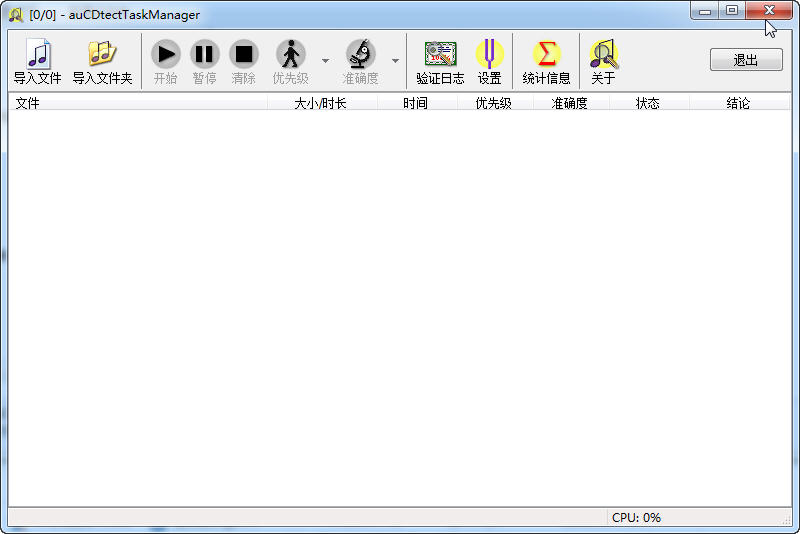Click the auCDtectTaskManager title bar app icon
This screenshot has width=800, height=534.
click(16, 15)
